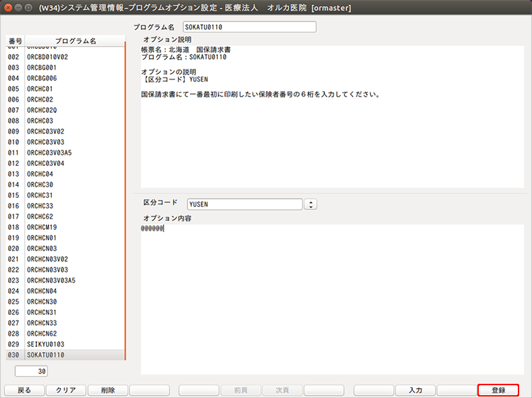Select row 024 ORCHCN04
Screen dimensions: 532x398
click(65, 291)
